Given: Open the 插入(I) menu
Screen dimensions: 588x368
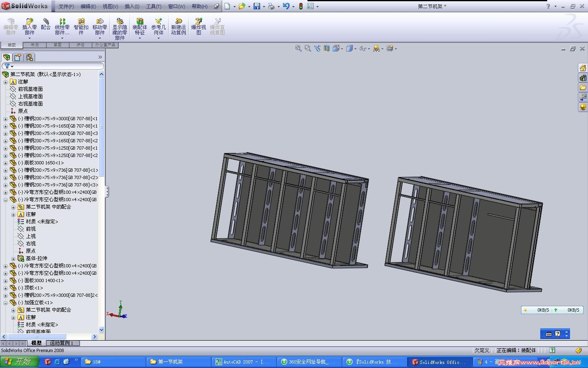Looking at the screenshot, I should pos(132,6).
